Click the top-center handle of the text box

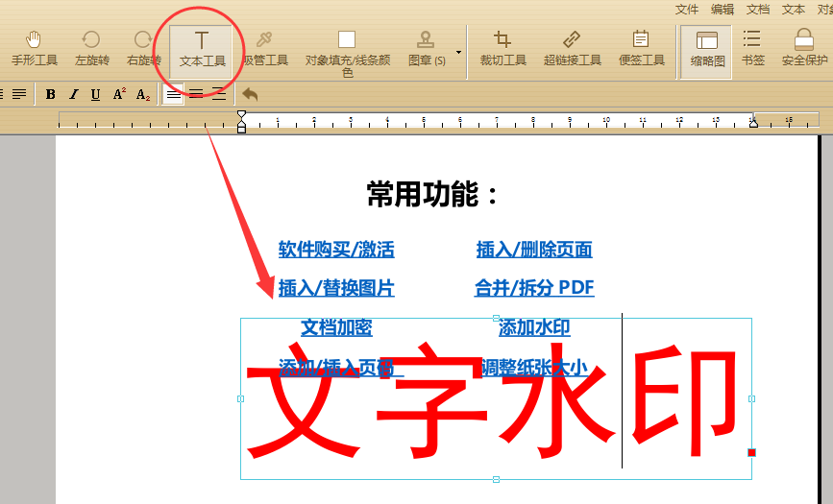tap(496, 318)
